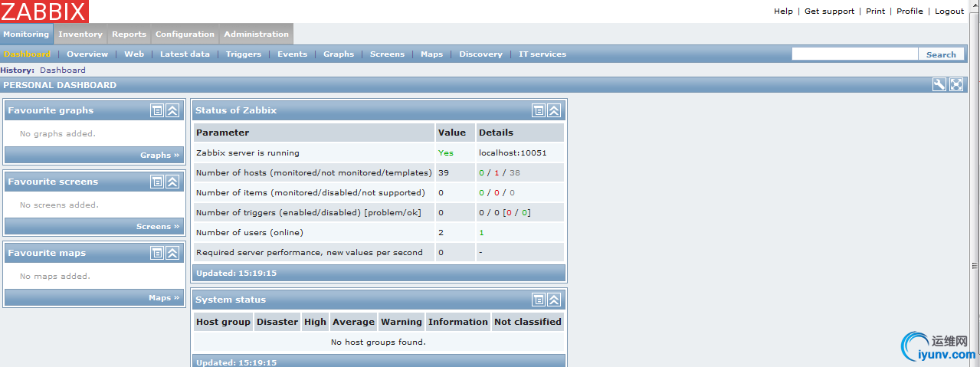Open the Inventory tab
This screenshot has width=980, height=367.
(x=80, y=34)
